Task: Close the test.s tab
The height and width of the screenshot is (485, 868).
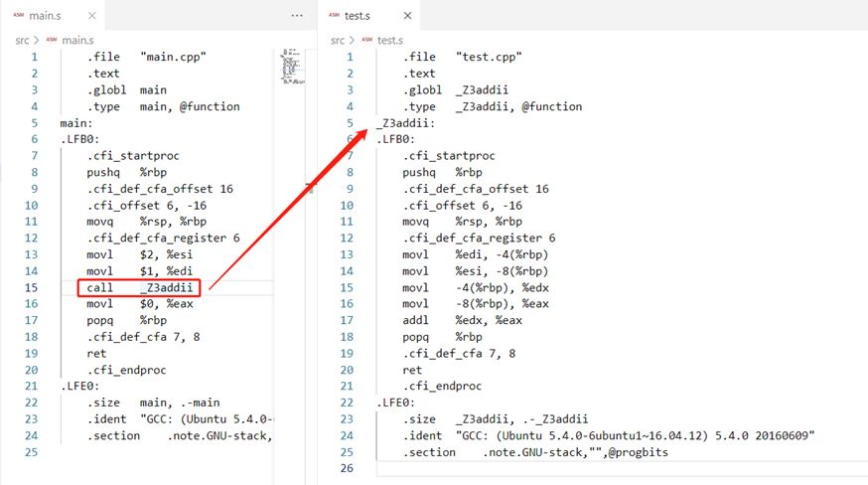Action: (x=407, y=16)
